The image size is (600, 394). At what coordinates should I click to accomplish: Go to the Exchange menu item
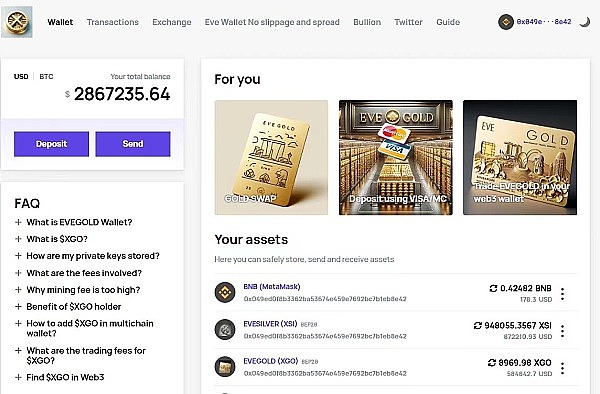pyautogui.click(x=172, y=22)
